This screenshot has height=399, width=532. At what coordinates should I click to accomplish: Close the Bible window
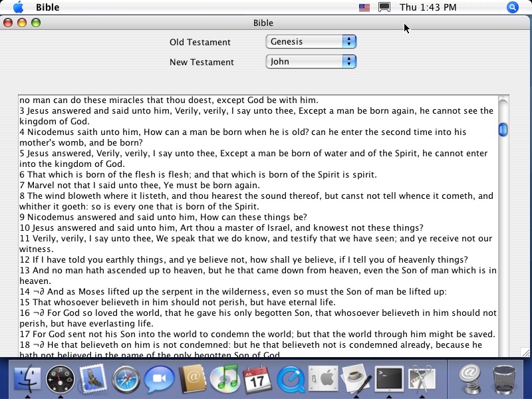pos(8,23)
